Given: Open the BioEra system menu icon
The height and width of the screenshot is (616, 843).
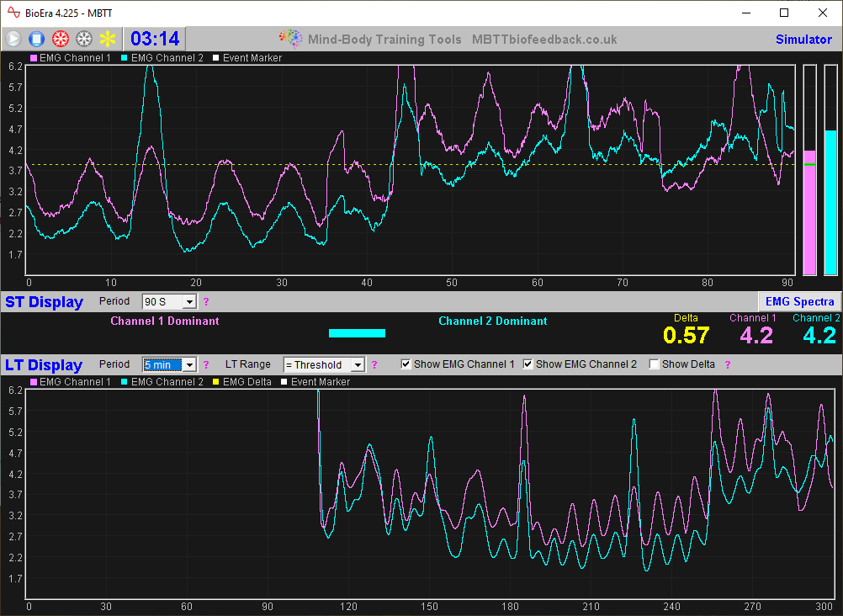Looking at the screenshot, I should 12,13.
